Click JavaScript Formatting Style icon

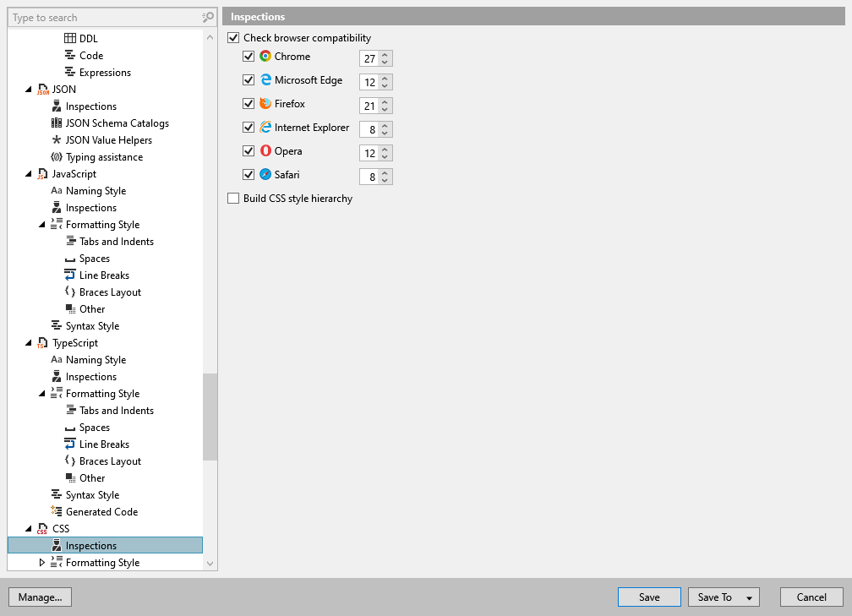point(57,225)
